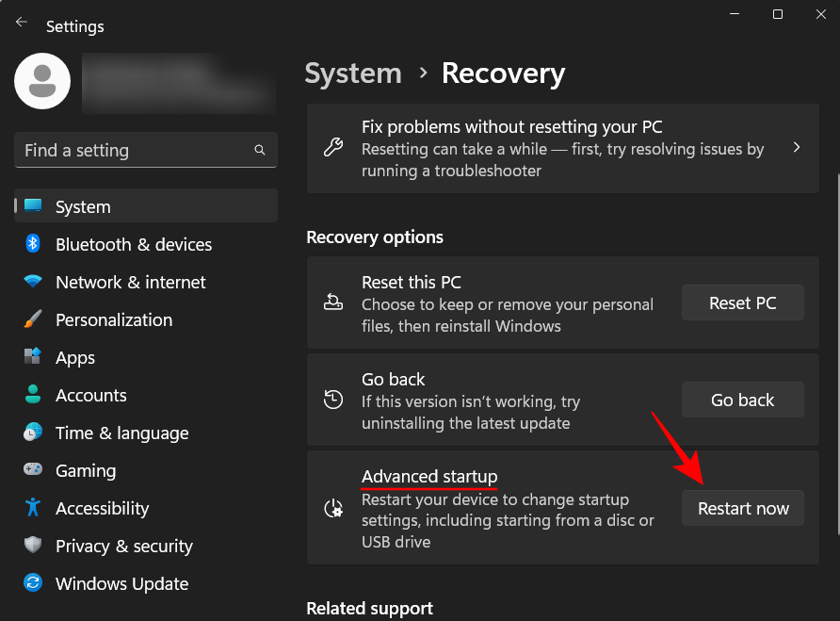Expand the troubleshooter row chevron
840x621 pixels.
tap(797, 148)
